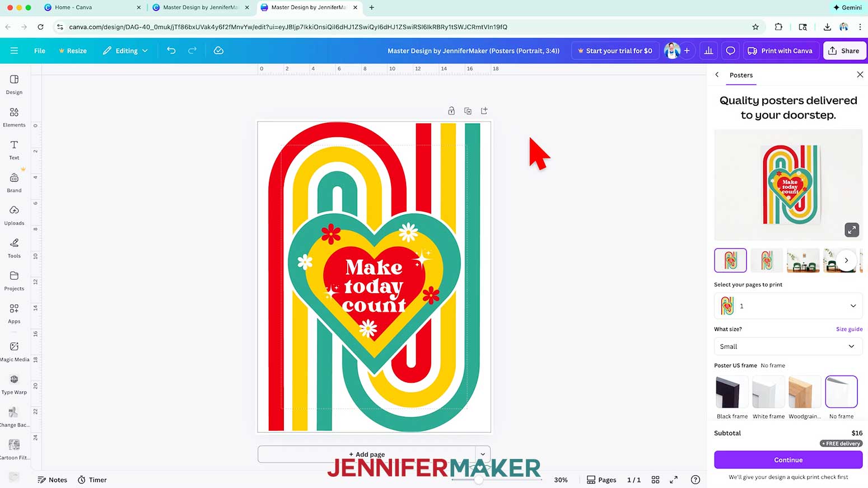Click the Share button
This screenshot has width=868, height=488.
tap(844, 50)
